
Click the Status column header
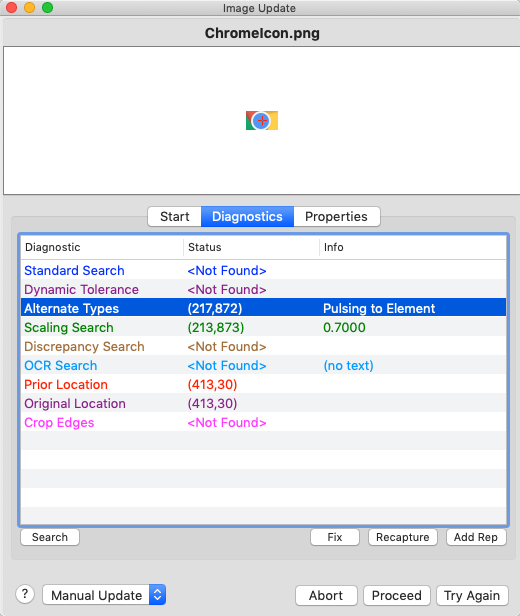(251, 247)
